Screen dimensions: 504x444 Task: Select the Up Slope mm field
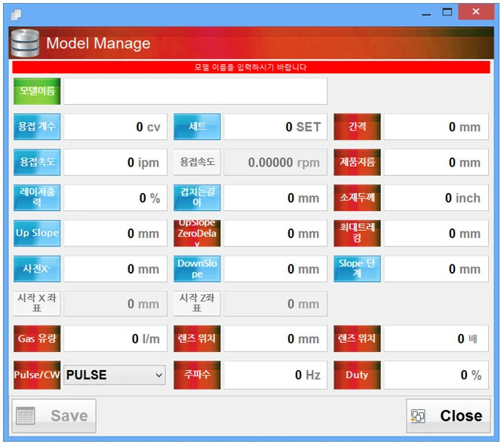coord(115,233)
